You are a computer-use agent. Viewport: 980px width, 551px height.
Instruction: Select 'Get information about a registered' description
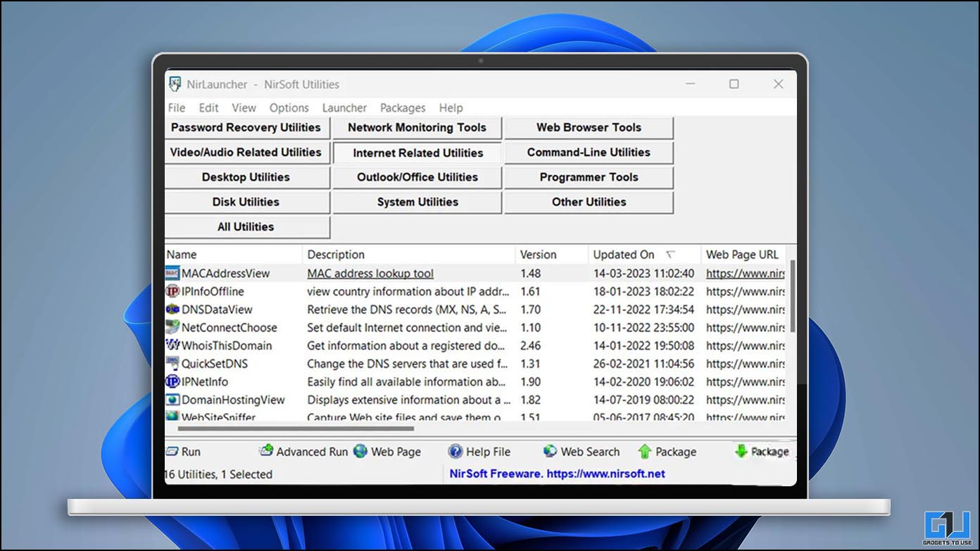coord(407,346)
